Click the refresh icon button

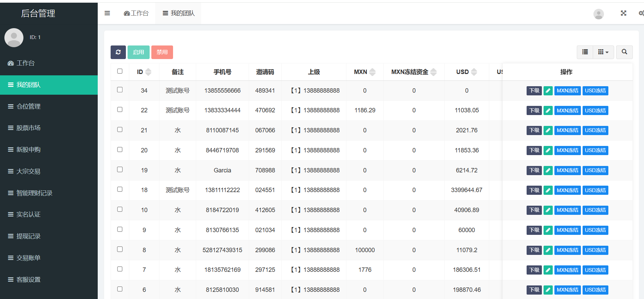pos(118,52)
